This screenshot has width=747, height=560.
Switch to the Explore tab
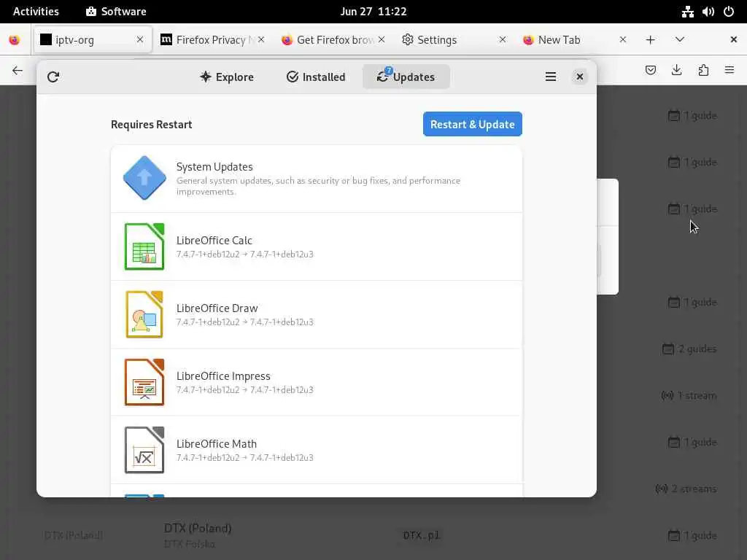(x=227, y=77)
